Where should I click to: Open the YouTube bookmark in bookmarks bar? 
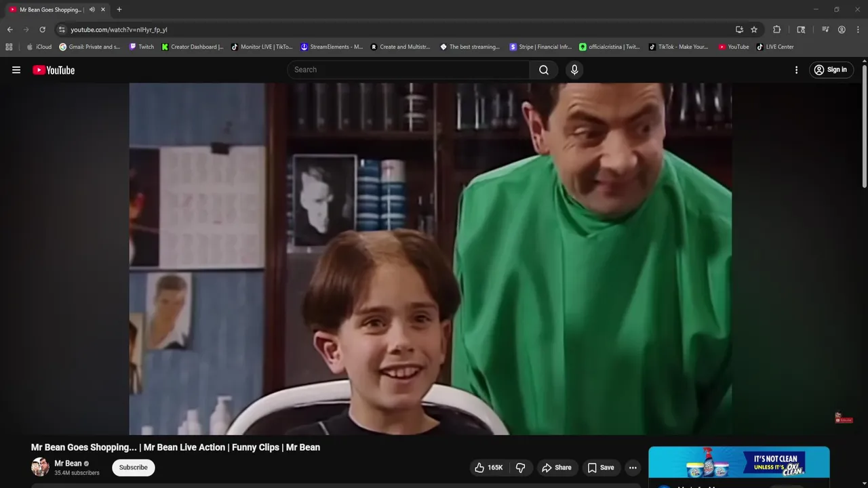[x=734, y=47]
